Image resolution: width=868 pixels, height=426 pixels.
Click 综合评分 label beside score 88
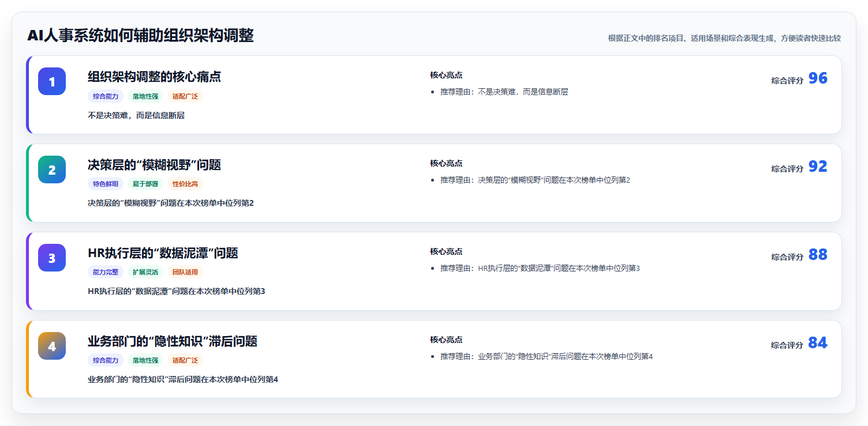(787, 257)
